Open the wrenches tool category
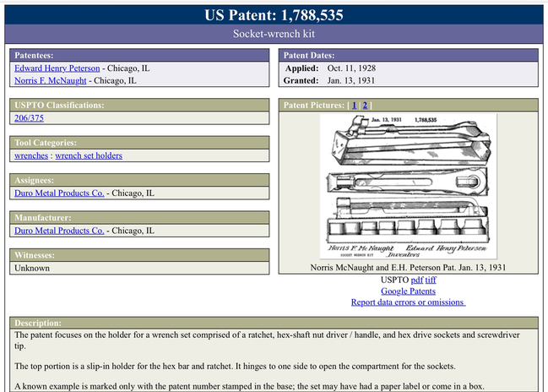The width and height of the screenshot is (548, 392). pyautogui.click(x=31, y=155)
